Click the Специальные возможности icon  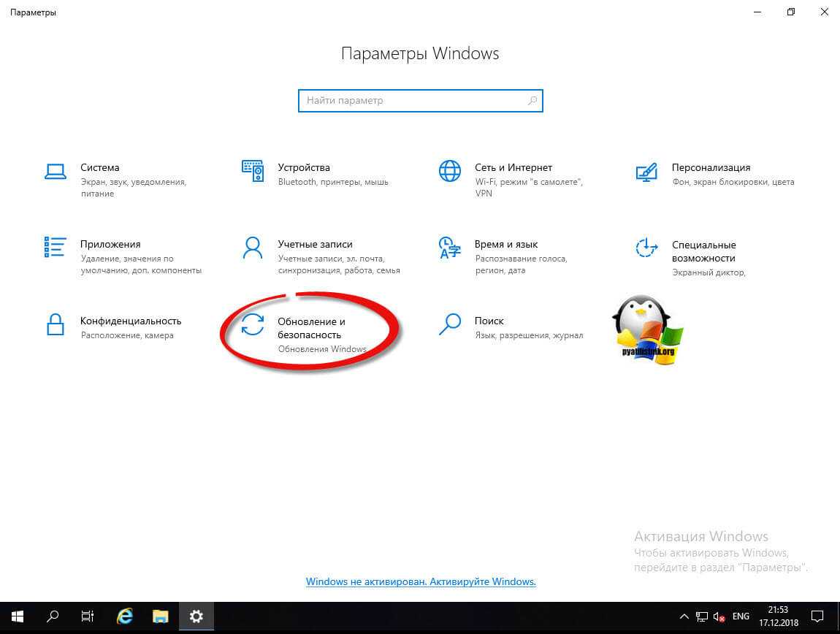pos(646,248)
